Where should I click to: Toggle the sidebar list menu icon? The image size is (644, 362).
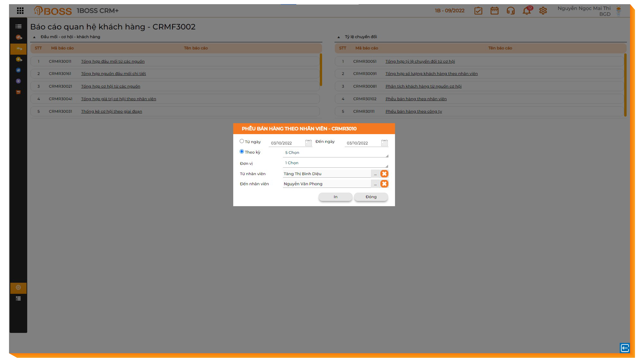pyautogui.click(x=18, y=26)
